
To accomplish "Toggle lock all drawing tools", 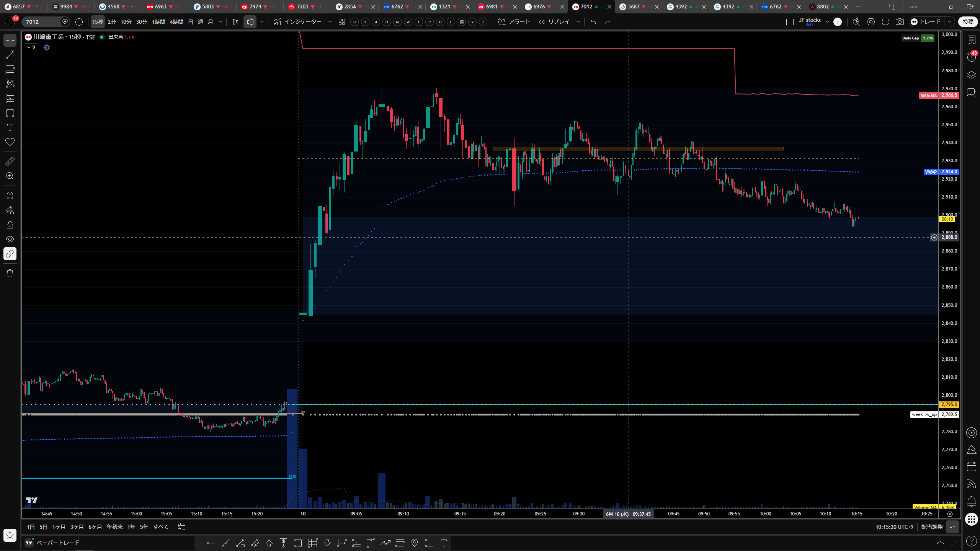I will click(x=10, y=225).
